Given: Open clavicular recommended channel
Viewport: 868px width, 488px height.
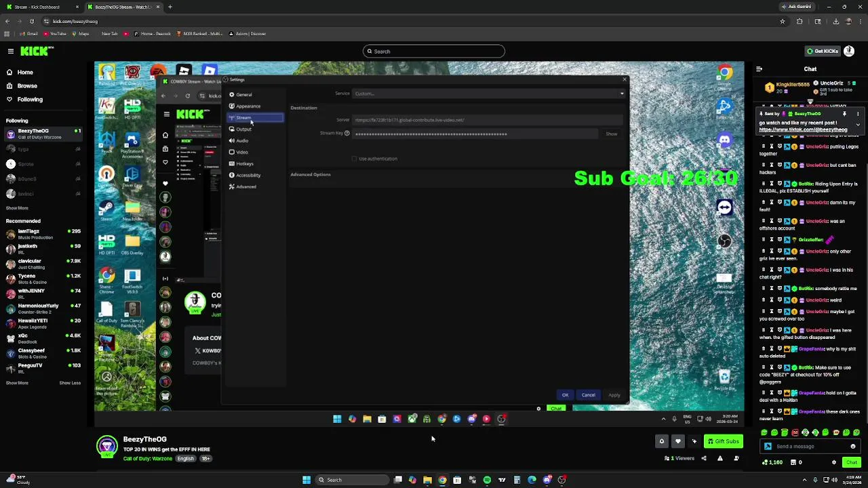Looking at the screenshot, I should [43, 264].
